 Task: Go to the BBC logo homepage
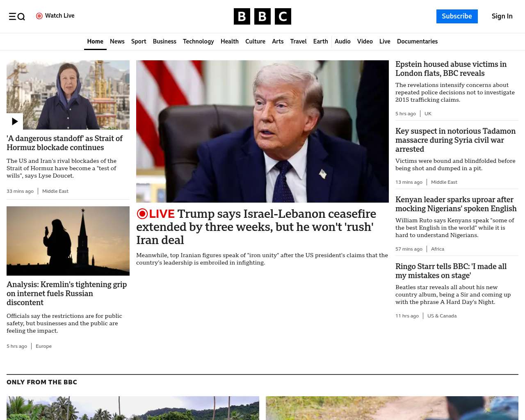(x=262, y=16)
